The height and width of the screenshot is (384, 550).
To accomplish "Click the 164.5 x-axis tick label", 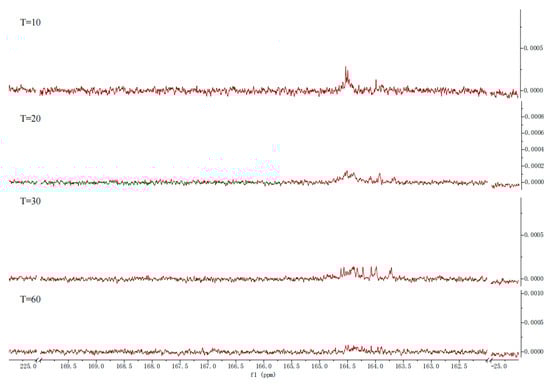I will (348, 366).
